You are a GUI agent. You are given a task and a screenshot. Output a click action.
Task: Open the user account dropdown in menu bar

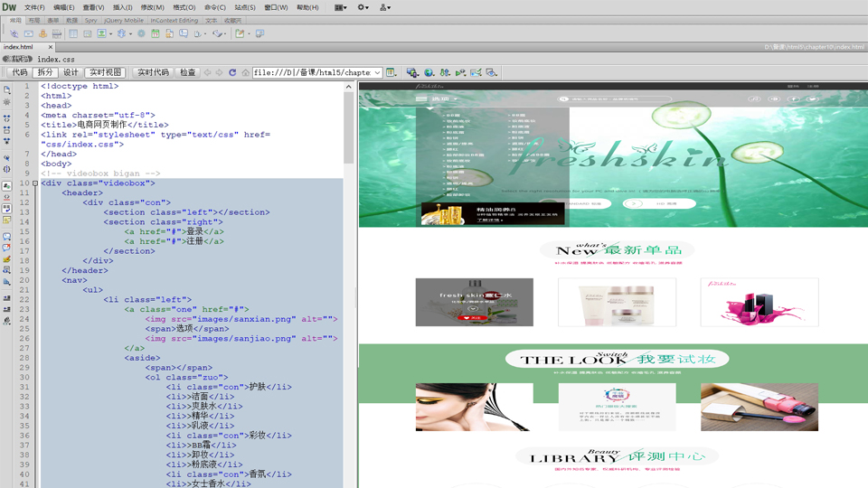point(385,8)
